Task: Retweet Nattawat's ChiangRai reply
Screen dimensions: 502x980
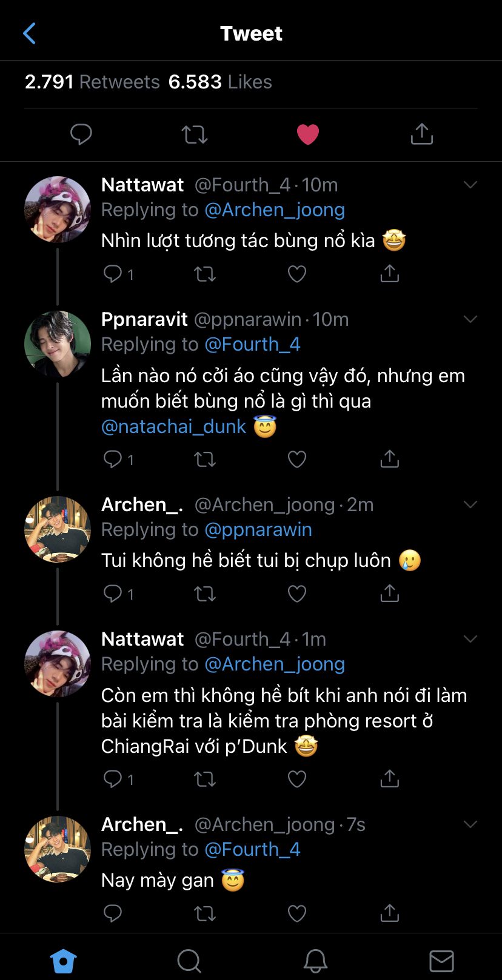Action: [x=205, y=778]
